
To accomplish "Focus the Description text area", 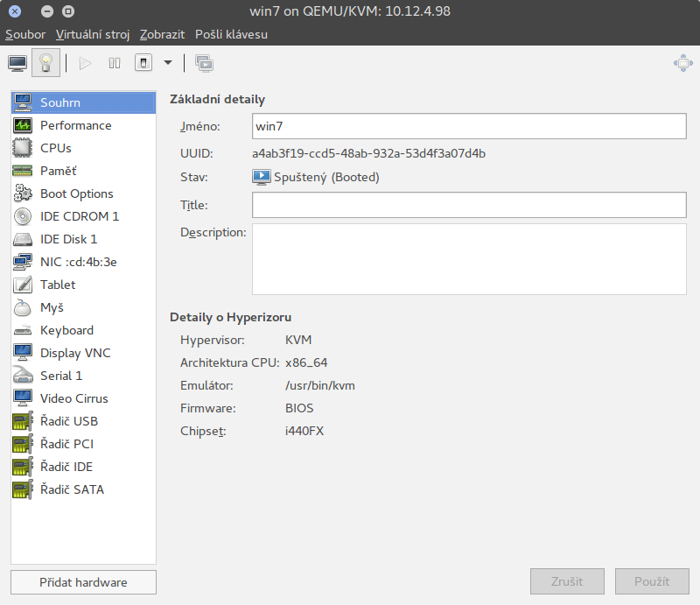I will tap(468, 258).
